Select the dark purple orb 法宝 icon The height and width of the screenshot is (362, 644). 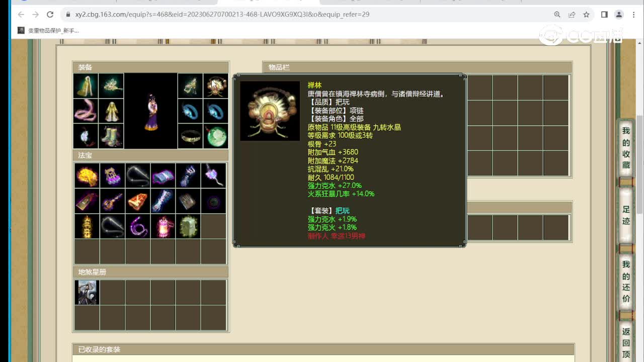click(213, 201)
